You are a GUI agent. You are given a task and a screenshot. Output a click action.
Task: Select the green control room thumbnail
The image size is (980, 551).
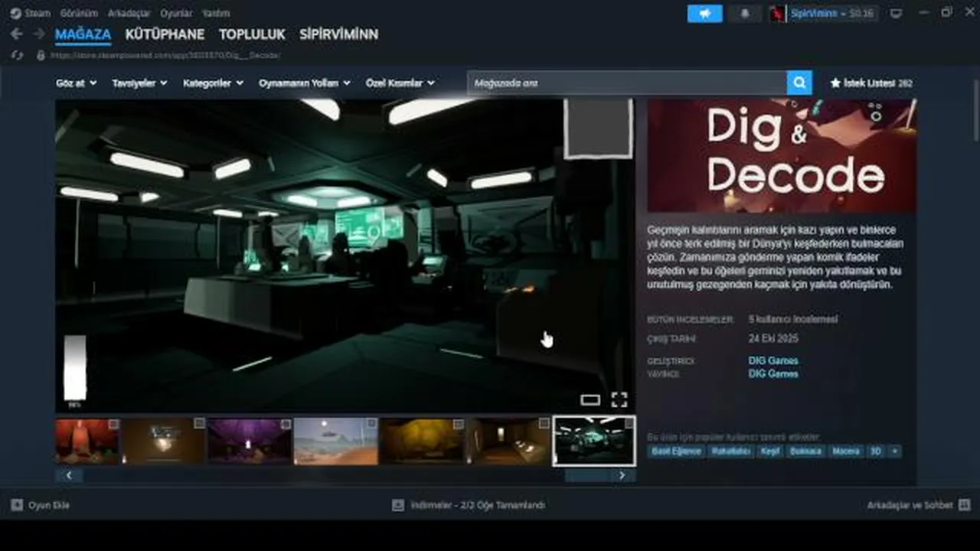point(594,441)
